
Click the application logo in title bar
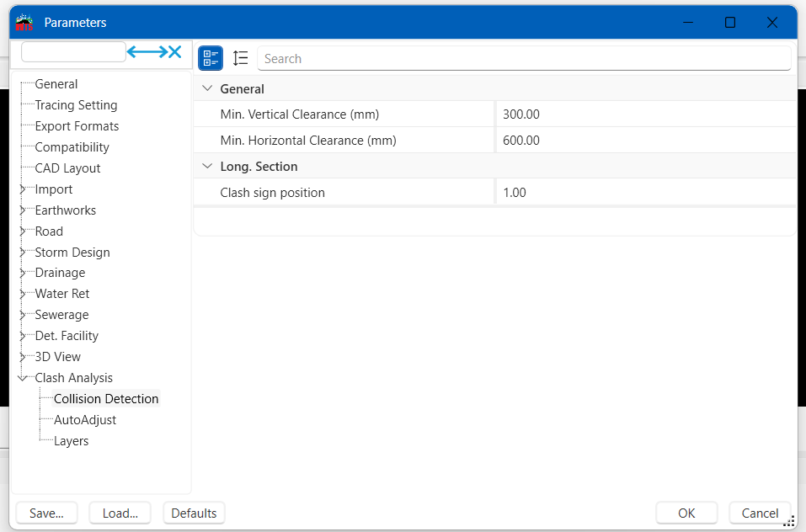24,22
